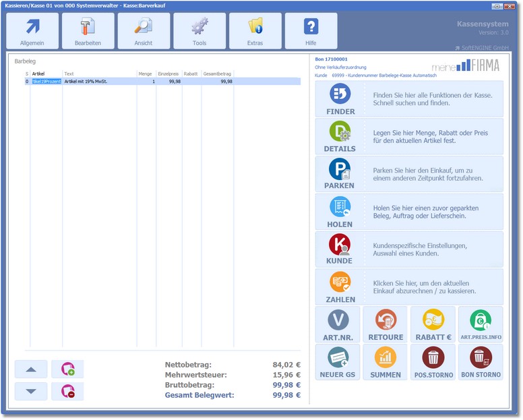Open the Allgemein menu
The image size is (523, 420).
pyautogui.click(x=32, y=31)
